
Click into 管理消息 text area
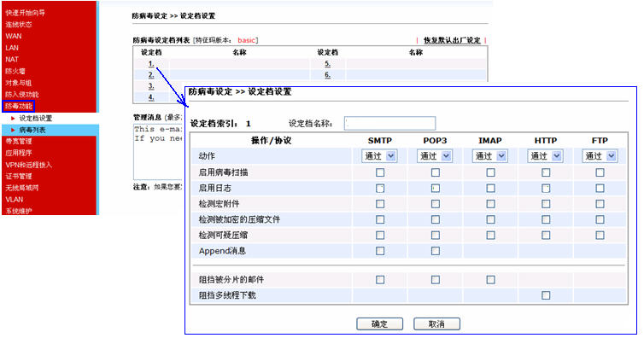(159, 152)
